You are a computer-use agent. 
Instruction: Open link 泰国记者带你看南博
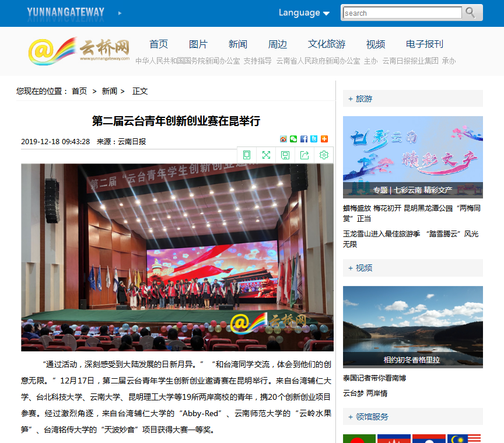374,378
